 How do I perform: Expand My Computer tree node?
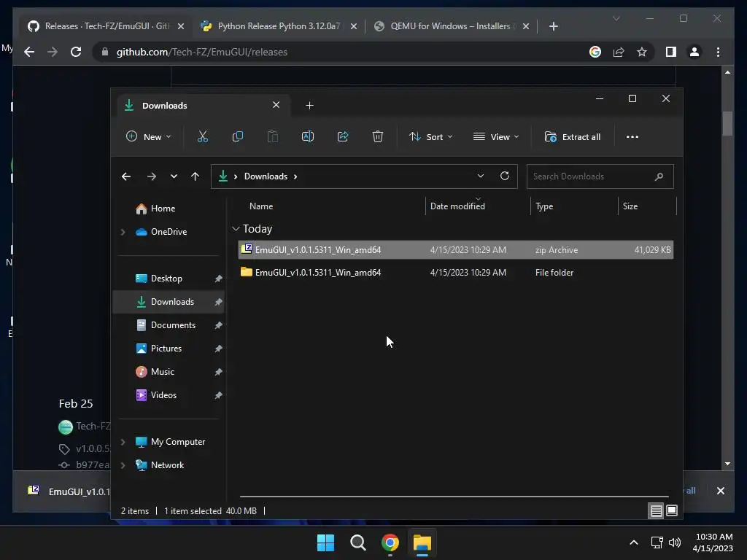pos(123,442)
